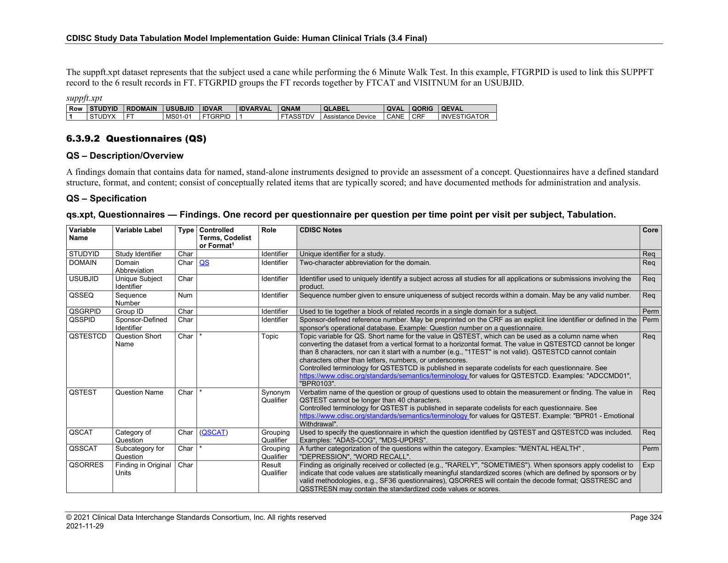Click the "Question Short Name" label cell
This screenshot has width=728, height=563.
(x=144, y=360)
